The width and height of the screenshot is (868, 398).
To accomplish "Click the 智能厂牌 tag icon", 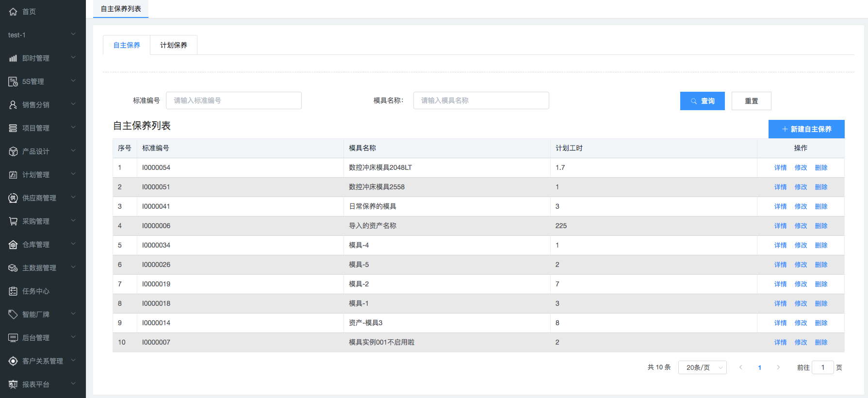I will click(x=13, y=315).
